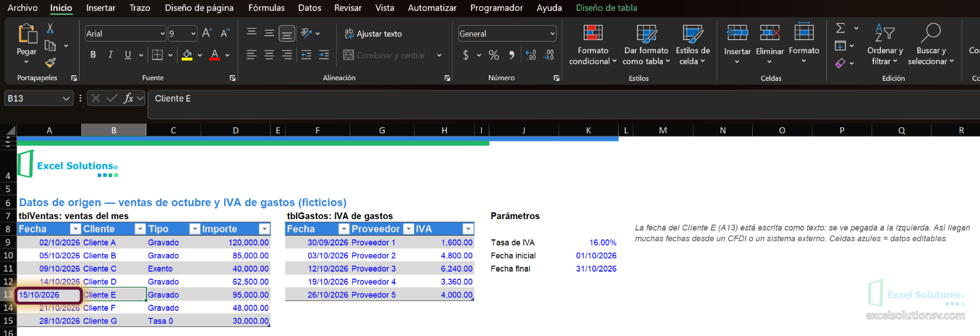The height and width of the screenshot is (336, 980).
Task: Apply percent style
Action: [x=494, y=55]
